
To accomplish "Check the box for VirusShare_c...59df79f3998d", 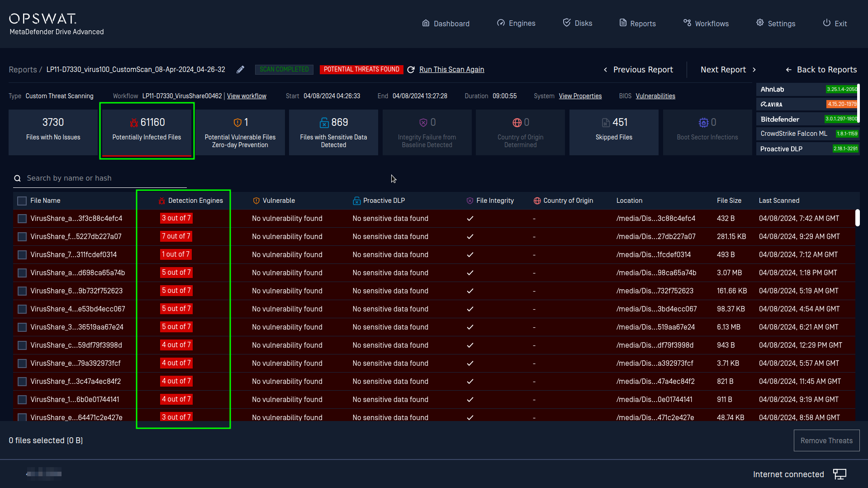I will [x=22, y=345].
